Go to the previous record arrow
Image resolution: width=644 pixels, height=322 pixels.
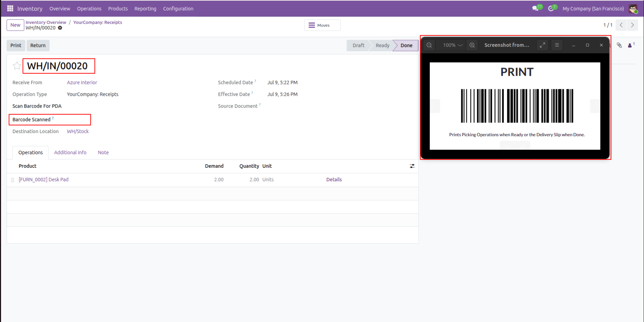coord(621,25)
